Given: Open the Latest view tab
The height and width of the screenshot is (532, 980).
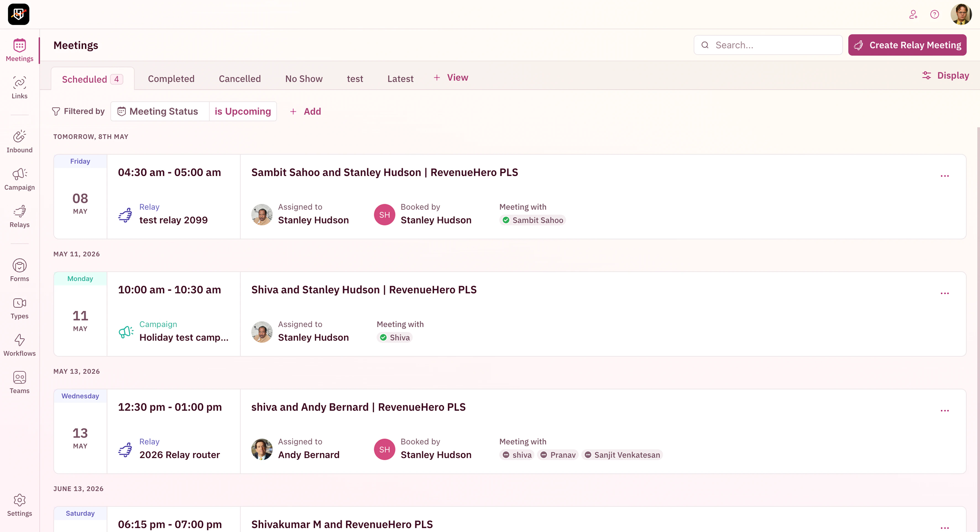Looking at the screenshot, I should point(400,79).
